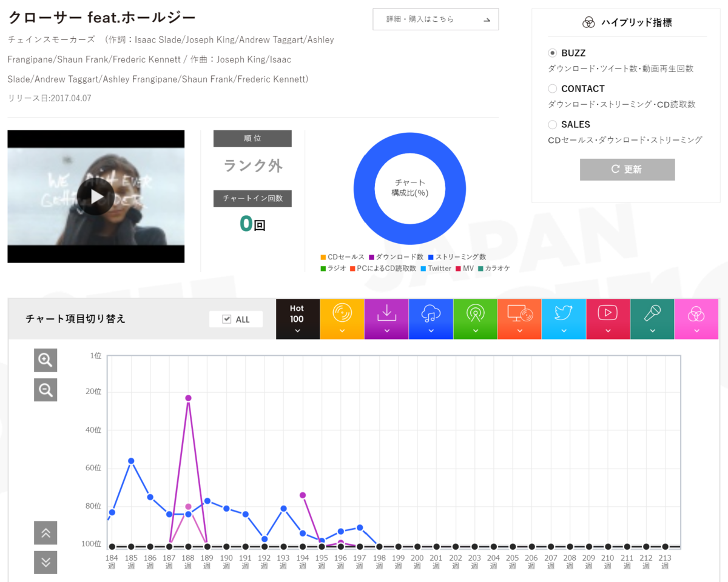Screen dimensions: 728x582
Task: Click the CDセールス legend swatch
Action: [323, 257]
